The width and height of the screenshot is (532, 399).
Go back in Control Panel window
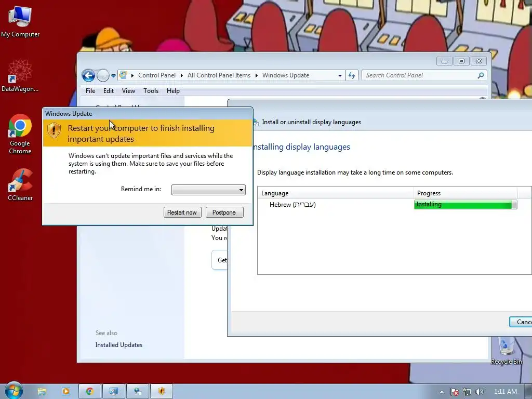click(x=88, y=75)
